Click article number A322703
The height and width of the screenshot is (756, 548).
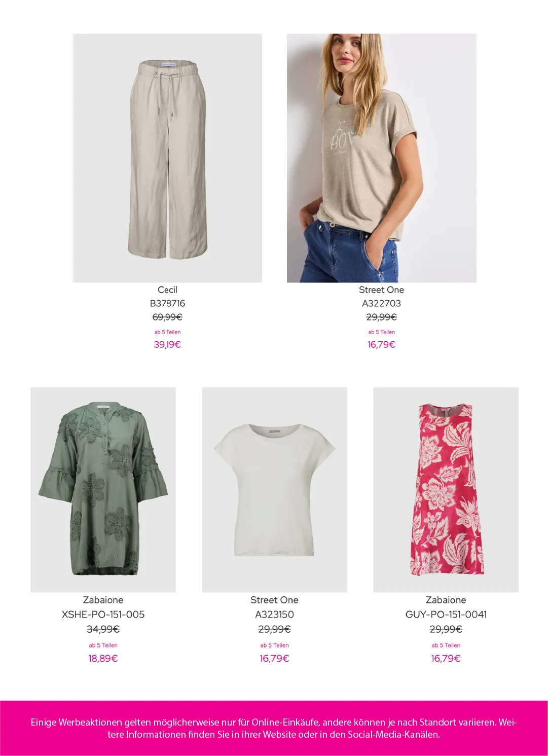pos(381,303)
